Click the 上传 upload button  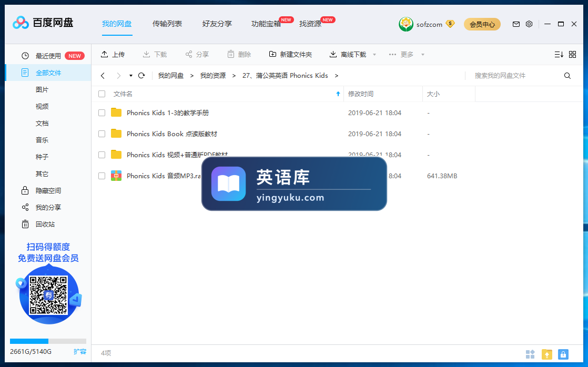(113, 55)
